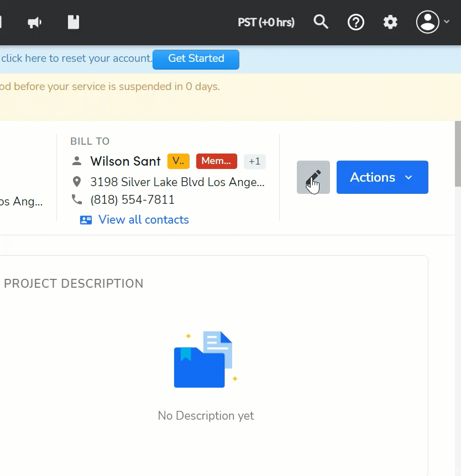This screenshot has height=476, width=461.
Task: Click the pencil edit button
Action: (x=313, y=177)
